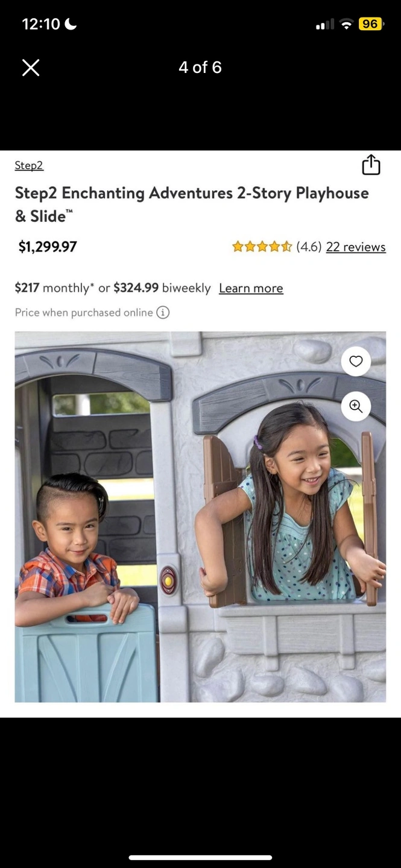This screenshot has width=401, height=868.
Task: Tap the playhouse product photo with the children
Action: pyautogui.click(x=200, y=517)
